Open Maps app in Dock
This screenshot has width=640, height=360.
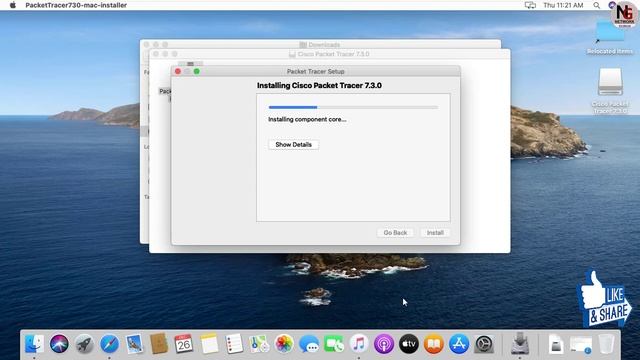coord(259,344)
